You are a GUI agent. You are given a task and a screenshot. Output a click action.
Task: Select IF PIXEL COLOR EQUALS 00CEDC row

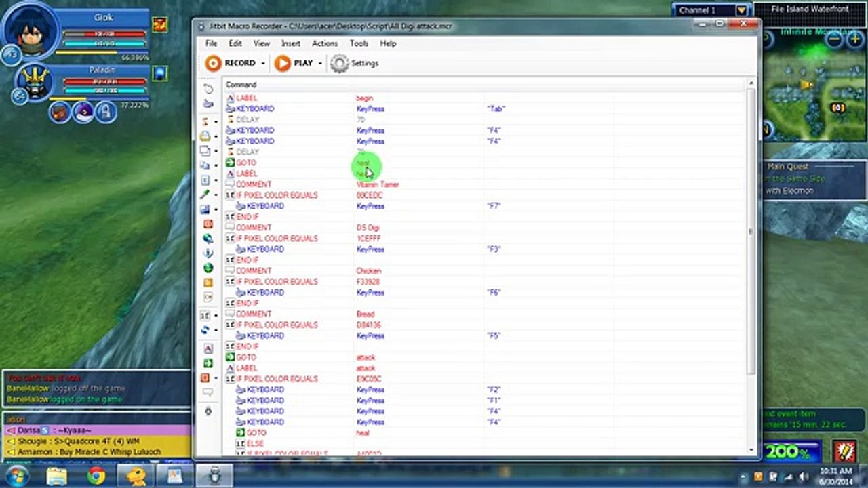pos(485,195)
